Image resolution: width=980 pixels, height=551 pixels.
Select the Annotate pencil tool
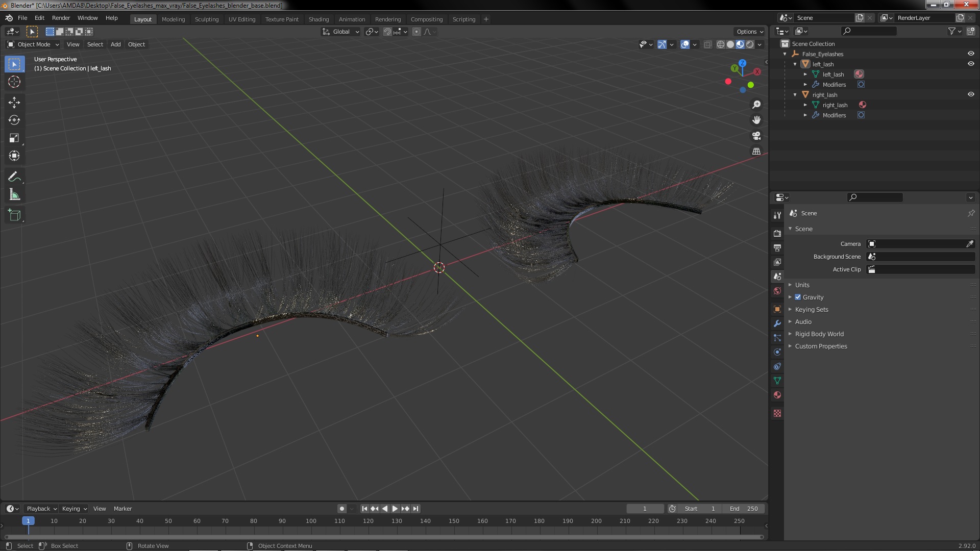[x=14, y=177]
